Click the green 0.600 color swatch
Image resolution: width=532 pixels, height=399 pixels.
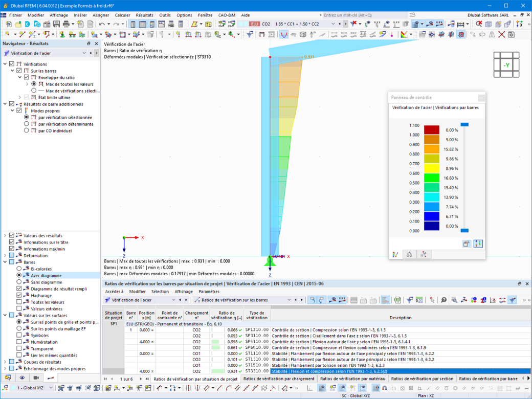(x=432, y=178)
